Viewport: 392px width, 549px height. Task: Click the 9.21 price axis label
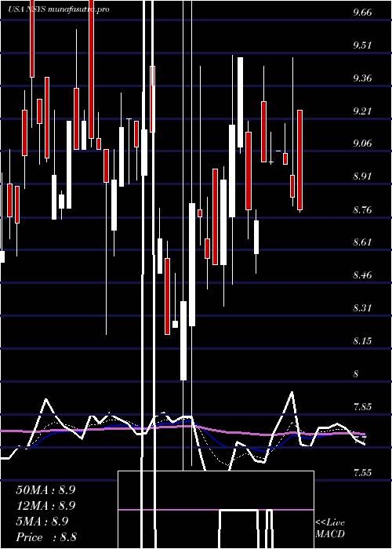pyautogui.click(x=362, y=111)
